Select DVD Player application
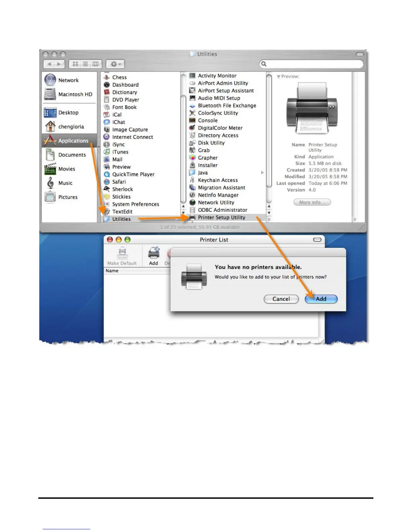Screen dimensions: 411x532 [x=121, y=100]
